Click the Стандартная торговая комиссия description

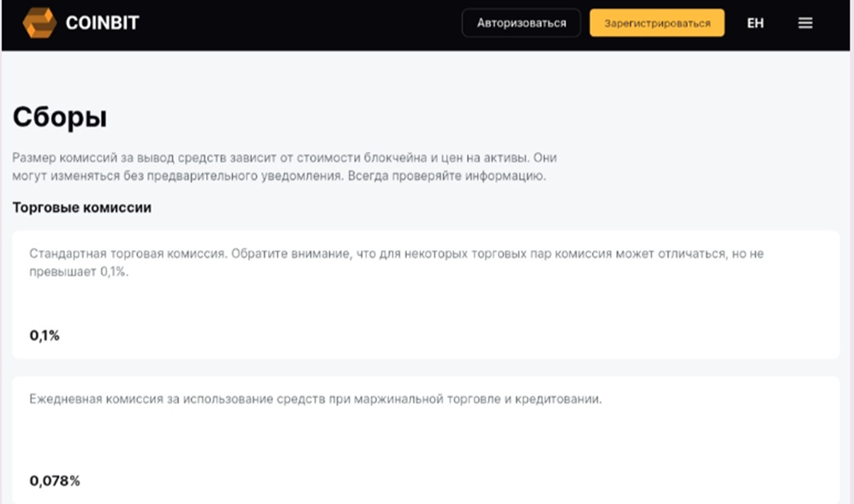coord(397,262)
